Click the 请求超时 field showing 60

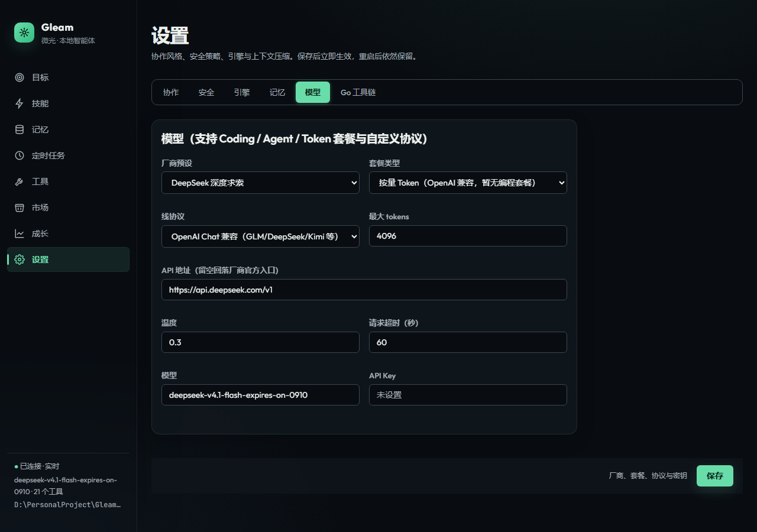coord(468,342)
